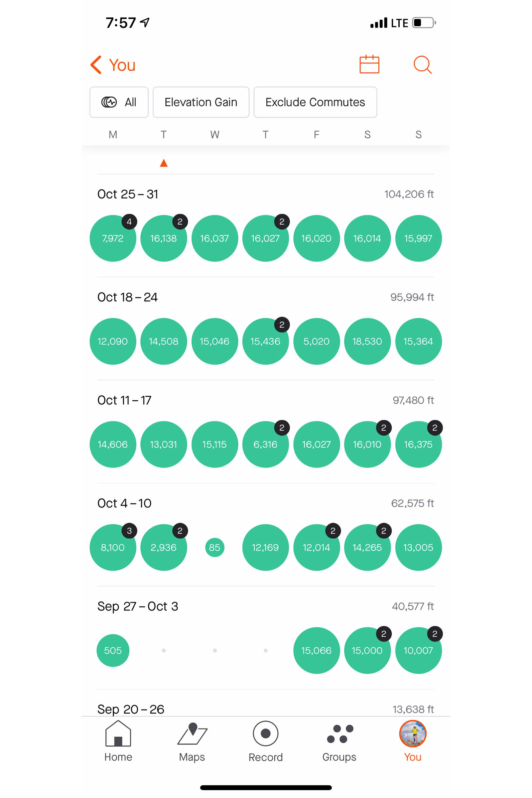
Task: Open the All activity-type selector
Action: tap(119, 102)
